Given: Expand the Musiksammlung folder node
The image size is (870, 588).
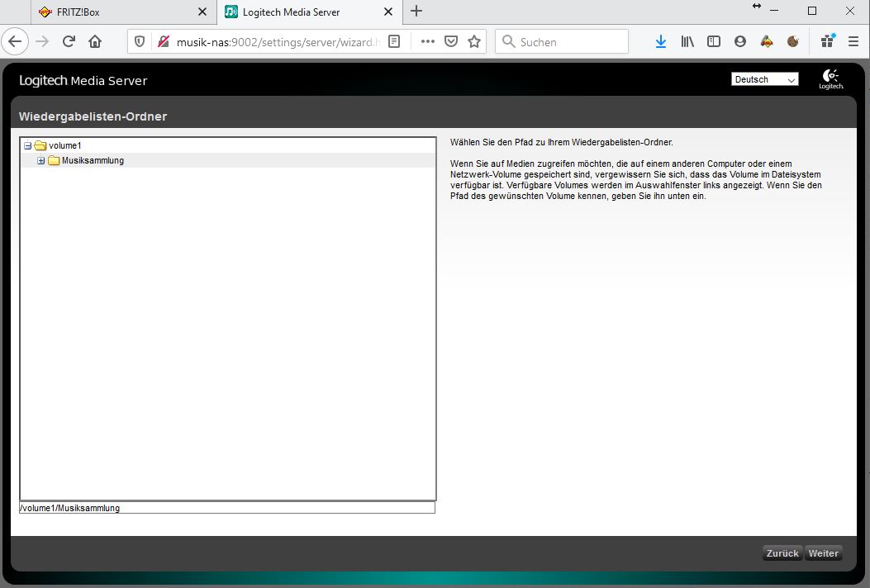Looking at the screenshot, I should [41, 161].
